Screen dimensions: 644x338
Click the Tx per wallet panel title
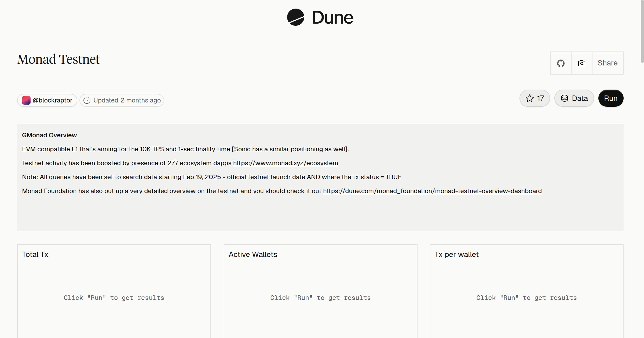point(456,254)
